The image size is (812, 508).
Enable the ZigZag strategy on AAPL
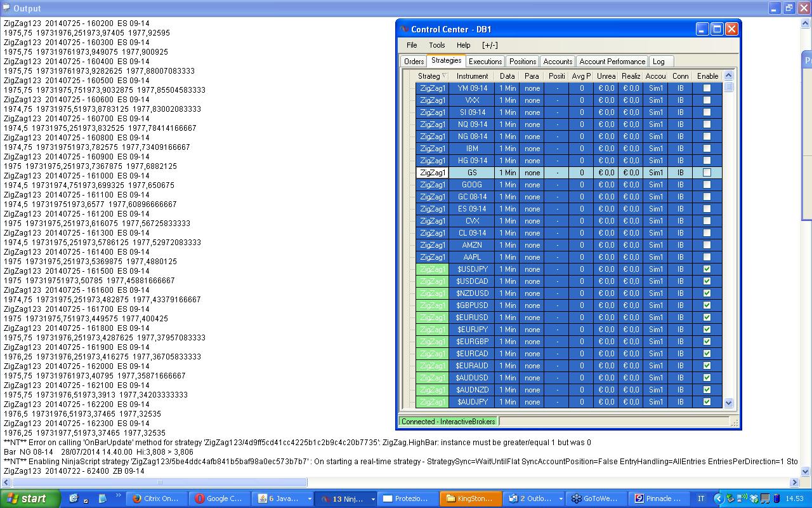point(707,257)
